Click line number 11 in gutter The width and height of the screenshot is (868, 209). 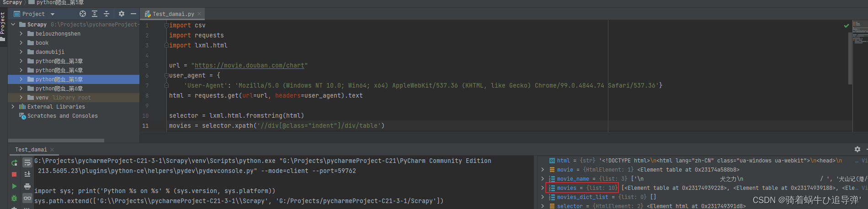click(x=145, y=125)
